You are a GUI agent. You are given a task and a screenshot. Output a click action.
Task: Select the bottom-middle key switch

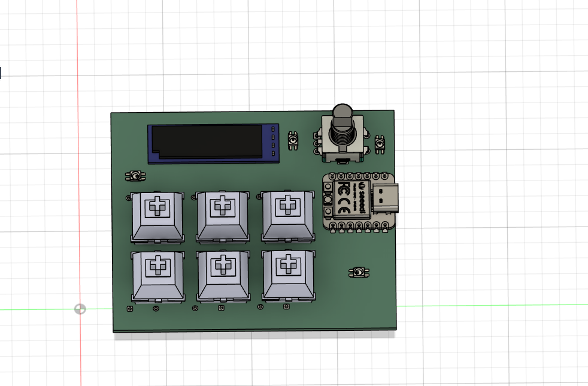click(223, 276)
